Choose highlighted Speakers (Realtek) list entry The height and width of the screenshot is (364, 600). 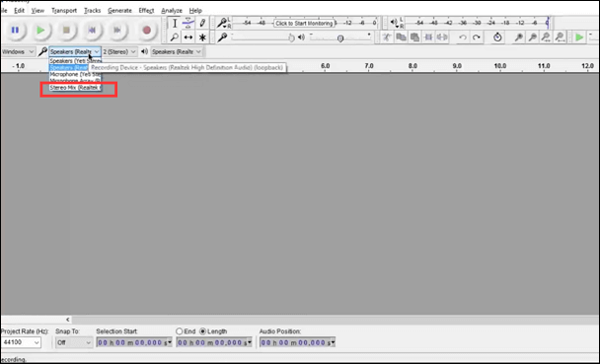pyautogui.click(x=69, y=68)
